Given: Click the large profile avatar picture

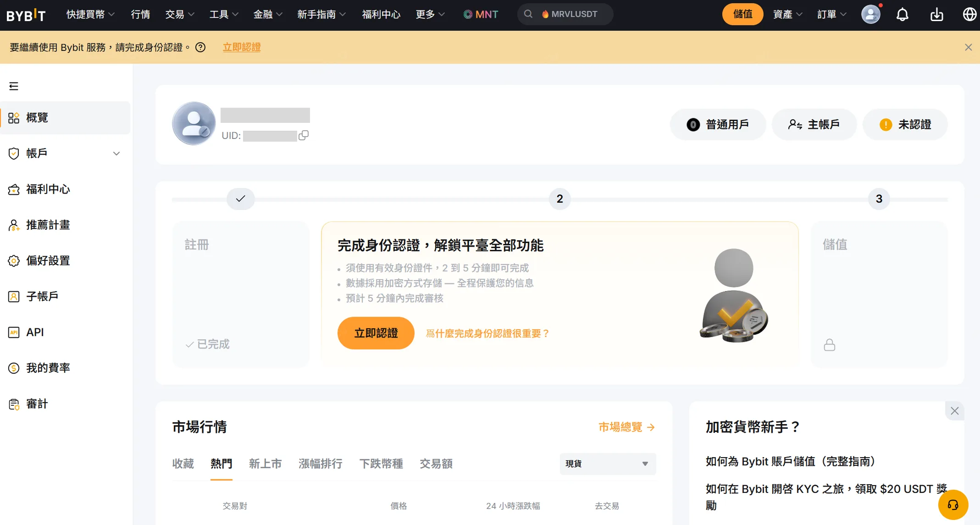Looking at the screenshot, I should click(194, 123).
